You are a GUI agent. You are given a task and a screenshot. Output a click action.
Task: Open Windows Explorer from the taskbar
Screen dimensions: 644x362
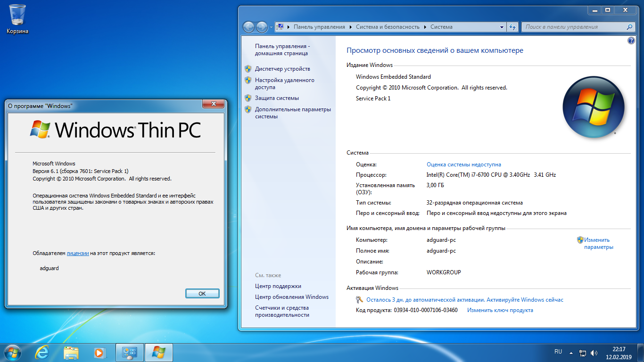71,353
